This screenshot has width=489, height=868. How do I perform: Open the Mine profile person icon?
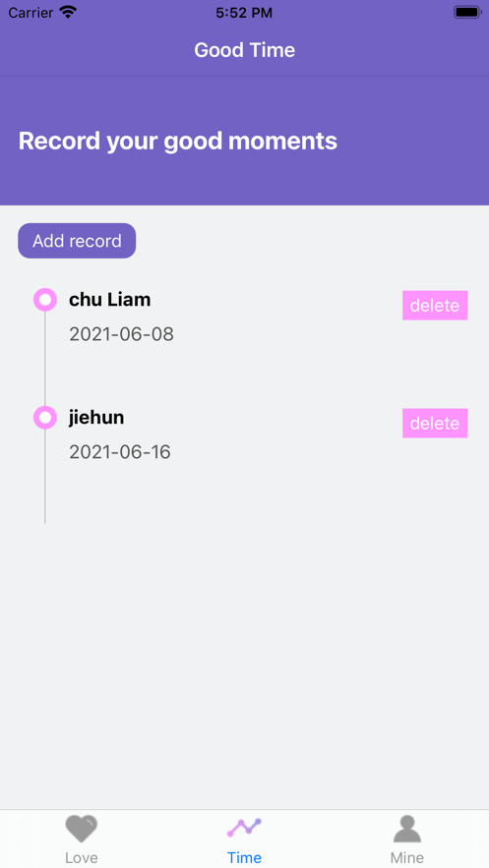tap(407, 828)
